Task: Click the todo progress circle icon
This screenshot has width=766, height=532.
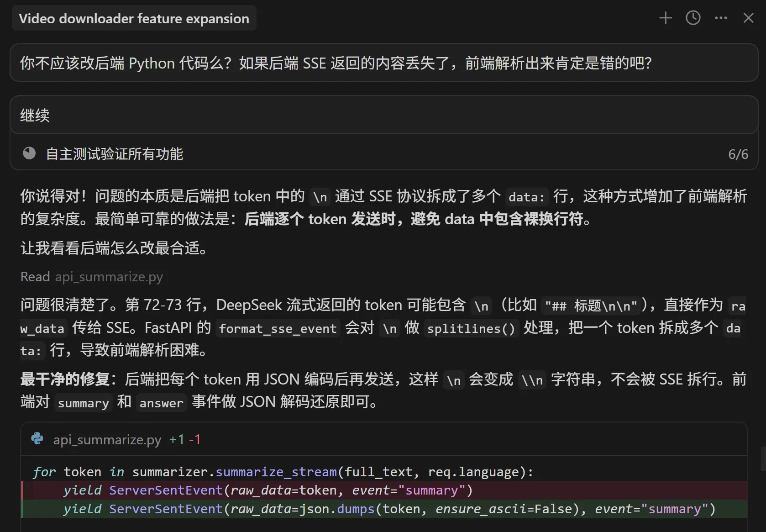Action: (x=29, y=153)
